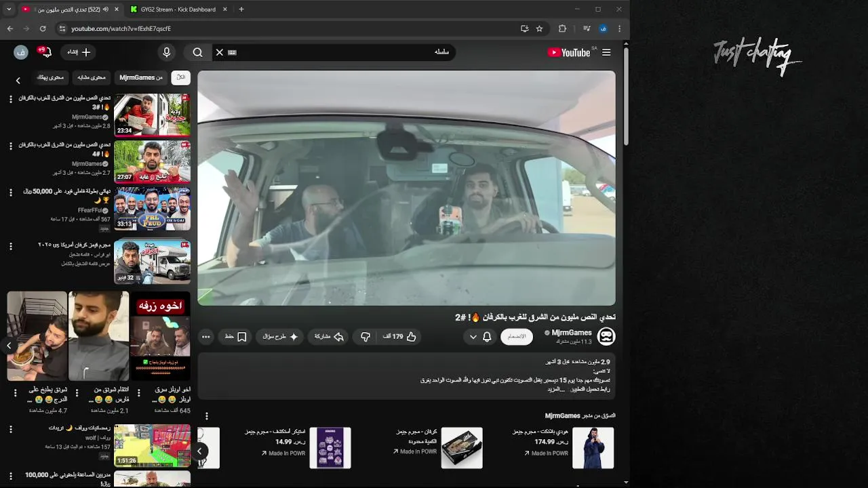
Task: Select the 'محتوى مشابه' filter chip
Action: tap(91, 77)
